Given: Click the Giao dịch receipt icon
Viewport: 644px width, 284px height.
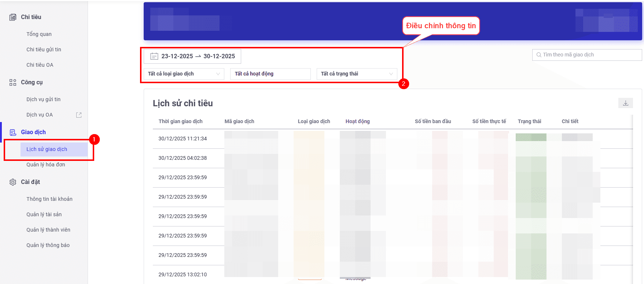Looking at the screenshot, I should [13, 132].
